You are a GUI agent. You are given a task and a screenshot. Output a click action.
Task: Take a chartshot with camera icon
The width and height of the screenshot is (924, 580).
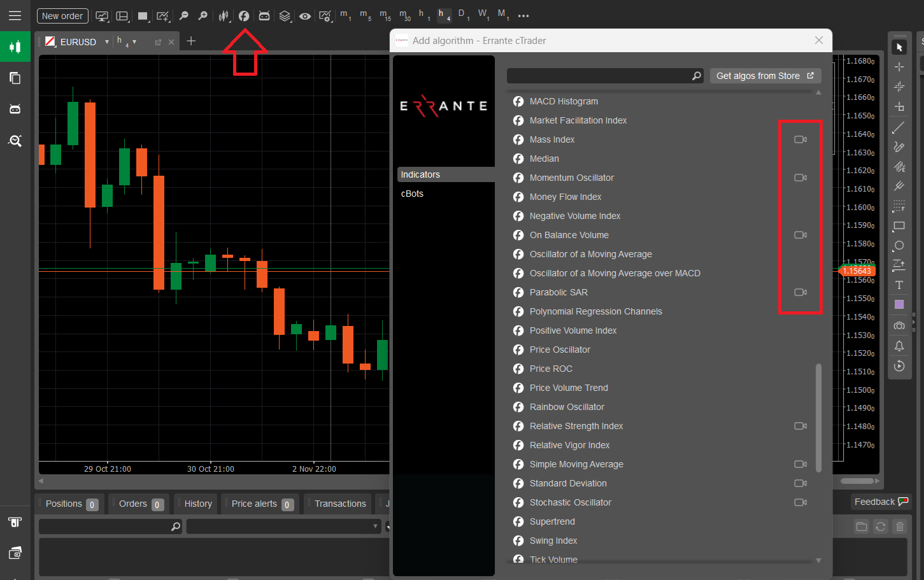(x=899, y=325)
